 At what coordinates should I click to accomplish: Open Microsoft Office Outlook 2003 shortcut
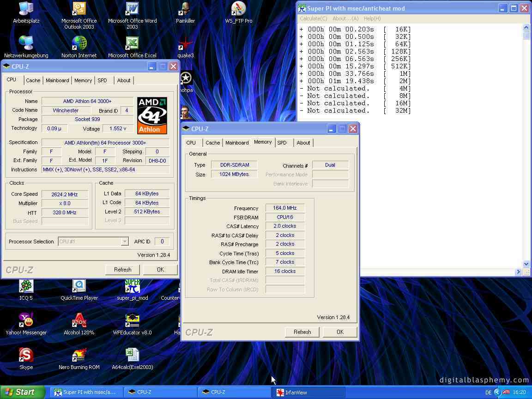click(79, 15)
